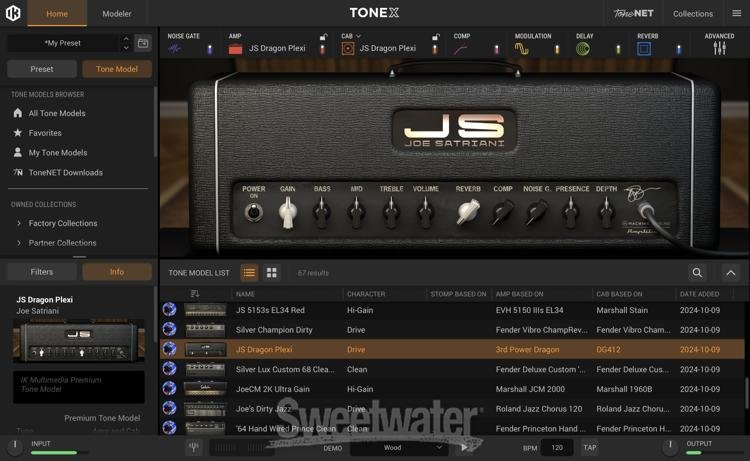This screenshot has height=461, width=750.
Task: Open the Delay effect icon
Action: coord(582,48)
